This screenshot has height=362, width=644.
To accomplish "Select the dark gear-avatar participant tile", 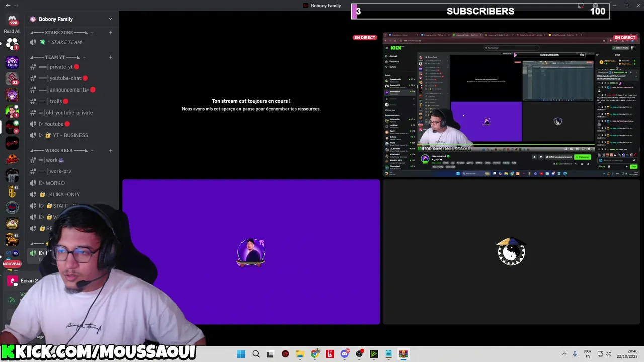I will [511, 252].
